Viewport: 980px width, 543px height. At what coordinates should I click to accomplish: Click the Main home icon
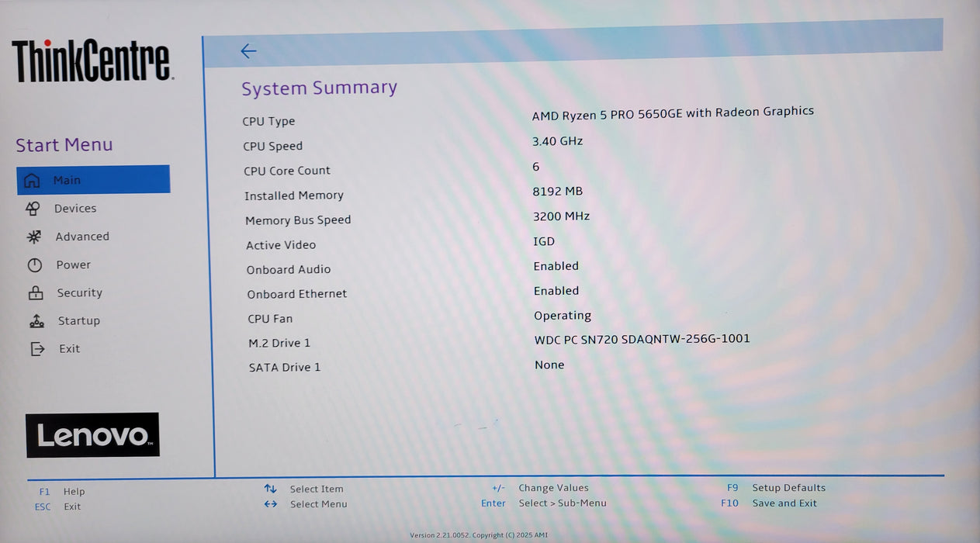pyautogui.click(x=32, y=181)
